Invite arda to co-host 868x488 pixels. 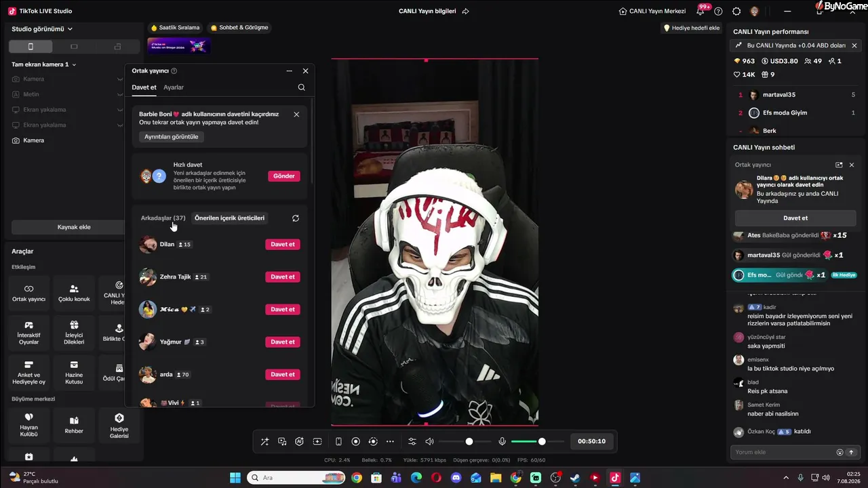coord(283,375)
